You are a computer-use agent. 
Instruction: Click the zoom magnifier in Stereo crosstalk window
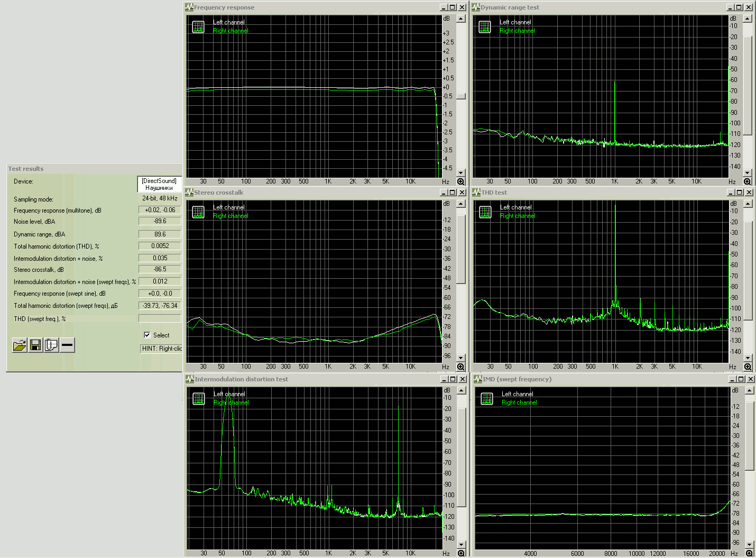click(461, 367)
